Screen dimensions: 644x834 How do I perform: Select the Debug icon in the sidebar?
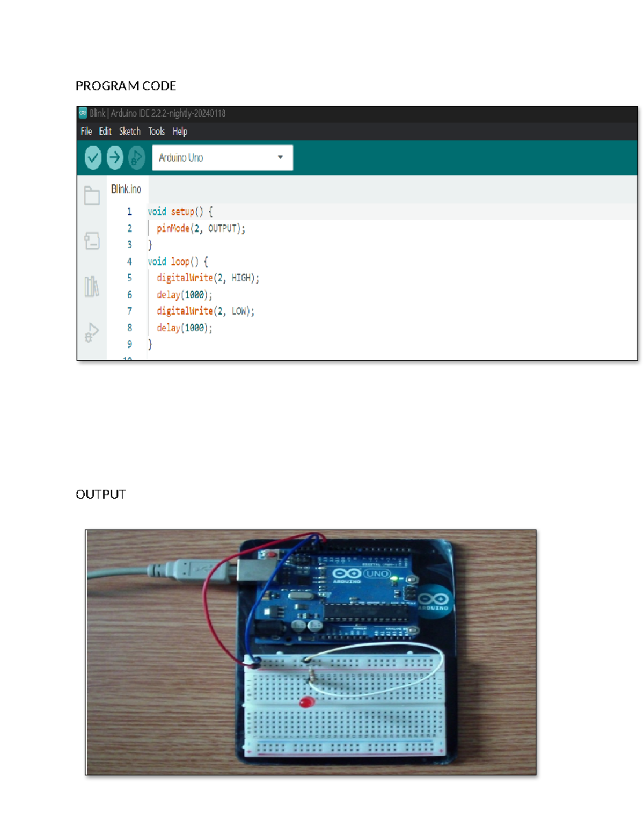92,332
